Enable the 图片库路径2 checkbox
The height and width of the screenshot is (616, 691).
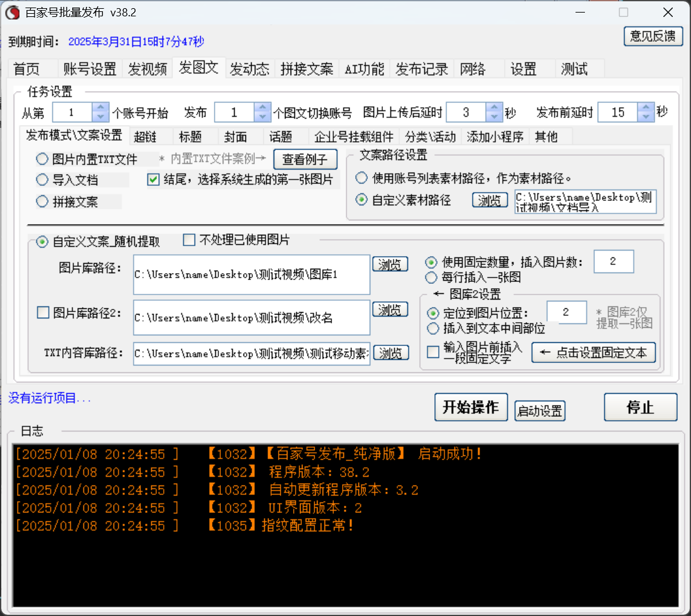pyautogui.click(x=43, y=313)
